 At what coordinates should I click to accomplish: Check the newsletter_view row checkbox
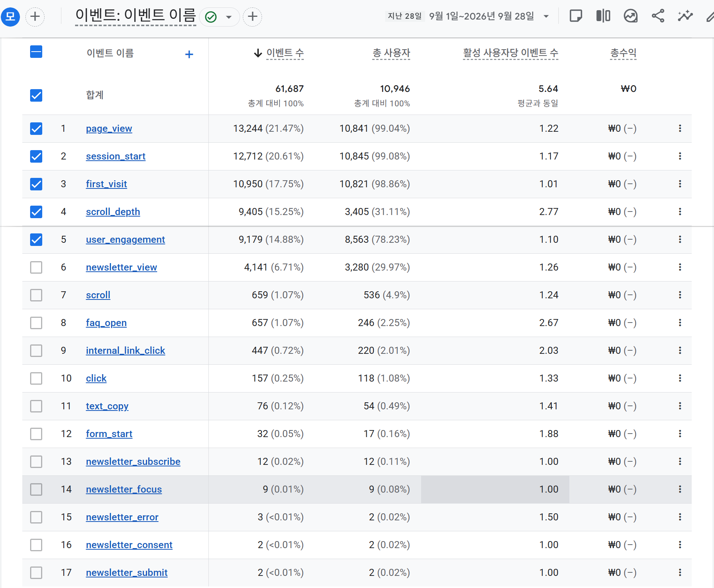(x=36, y=267)
